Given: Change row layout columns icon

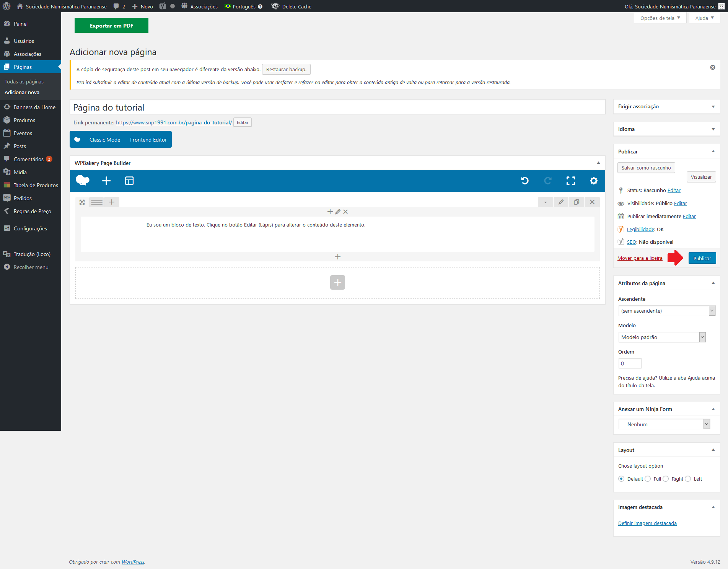Looking at the screenshot, I should (97, 202).
